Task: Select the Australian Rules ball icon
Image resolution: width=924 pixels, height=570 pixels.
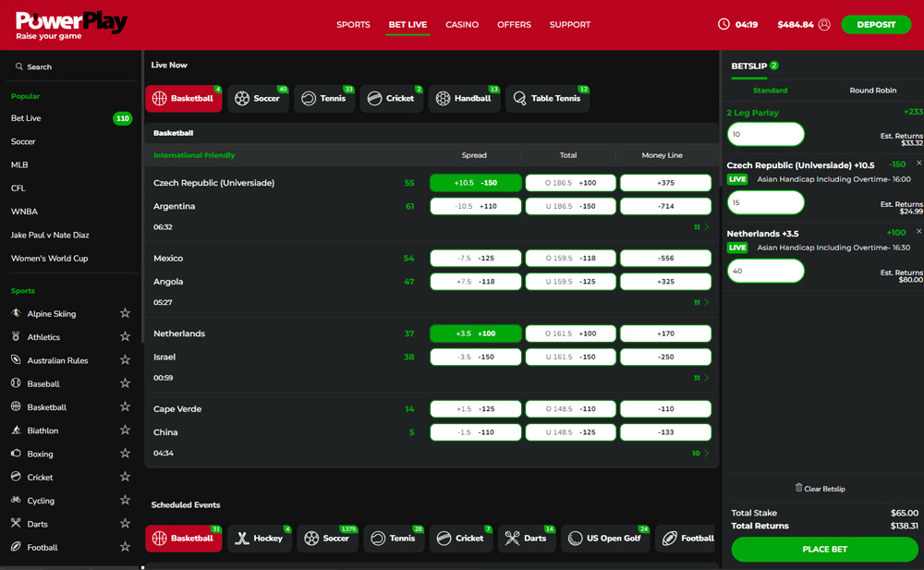Action: point(16,359)
